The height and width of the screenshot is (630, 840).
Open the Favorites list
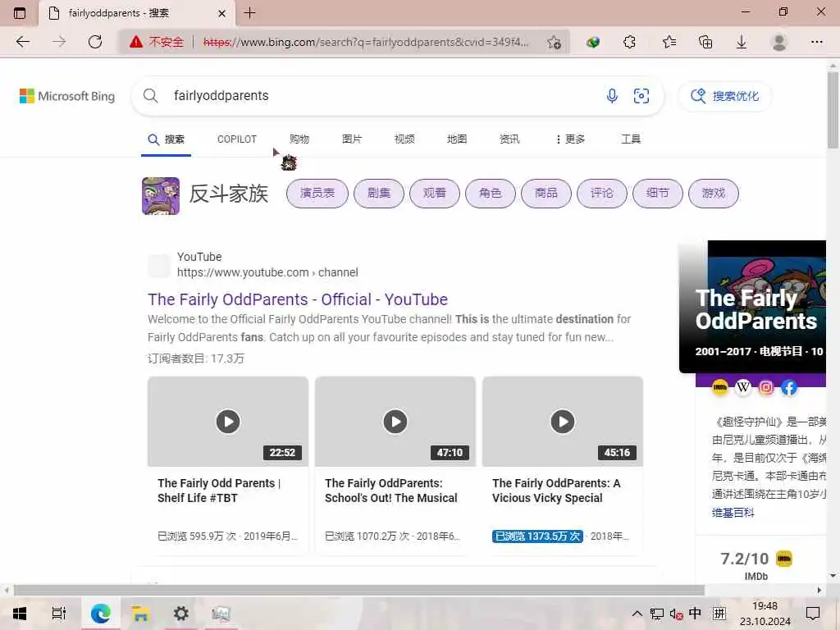point(669,42)
